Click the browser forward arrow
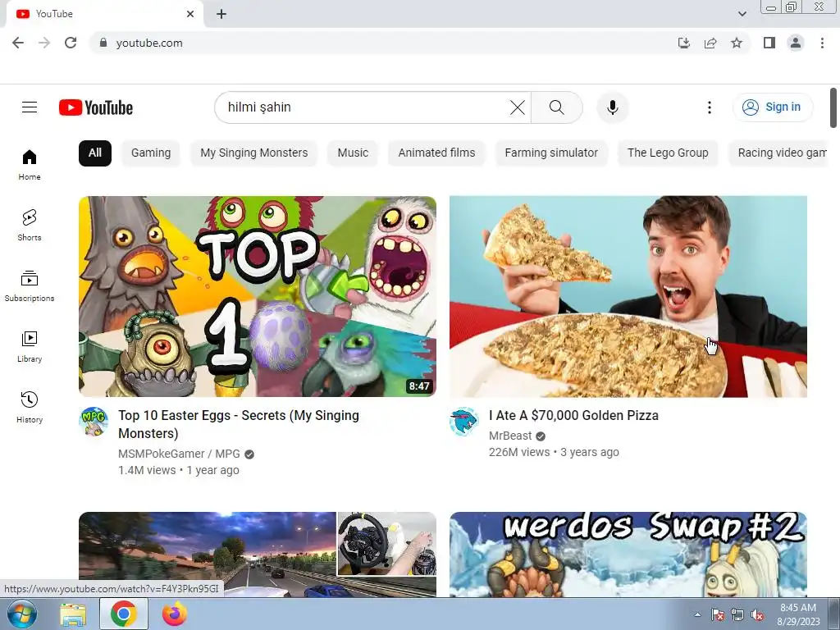 pos(44,43)
